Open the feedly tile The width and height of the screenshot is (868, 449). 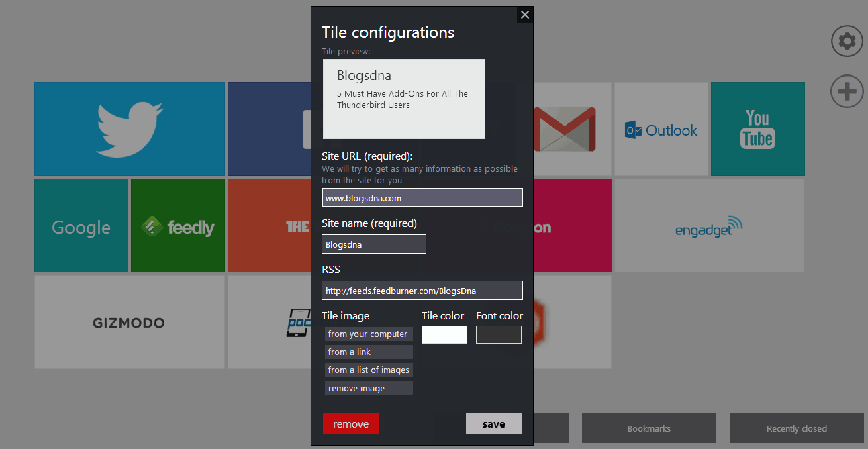[x=178, y=226]
